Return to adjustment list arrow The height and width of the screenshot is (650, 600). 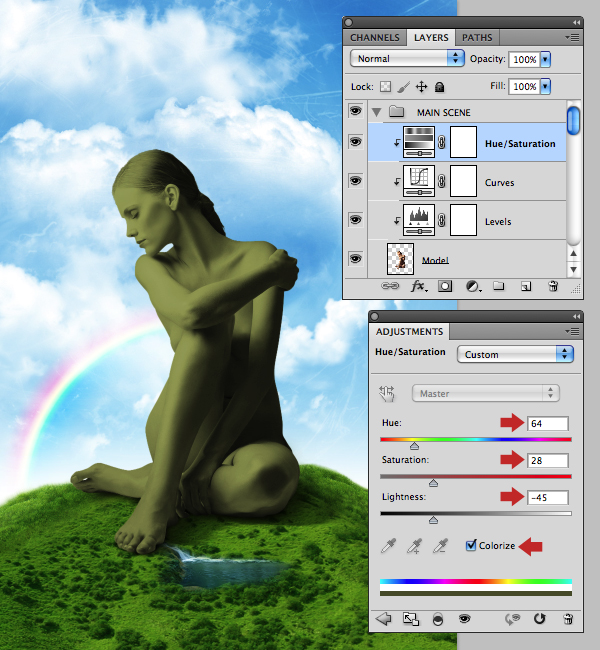pyautogui.click(x=384, y=619)
